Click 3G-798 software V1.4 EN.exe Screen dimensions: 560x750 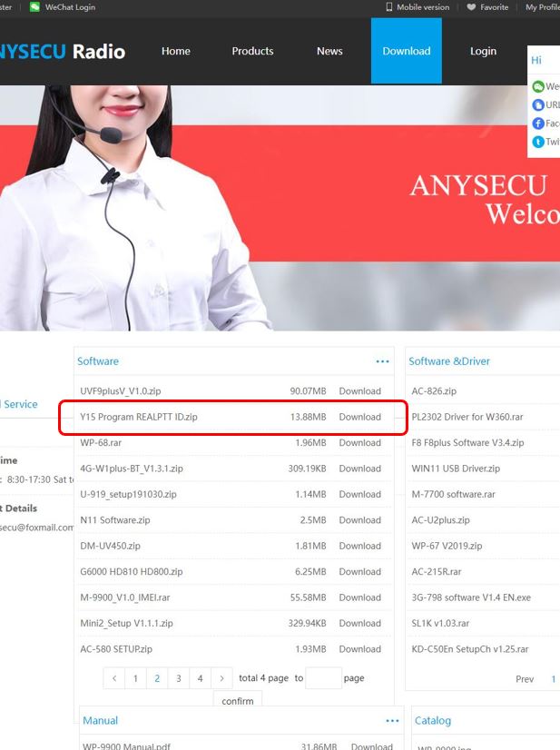tap(471, 597)
